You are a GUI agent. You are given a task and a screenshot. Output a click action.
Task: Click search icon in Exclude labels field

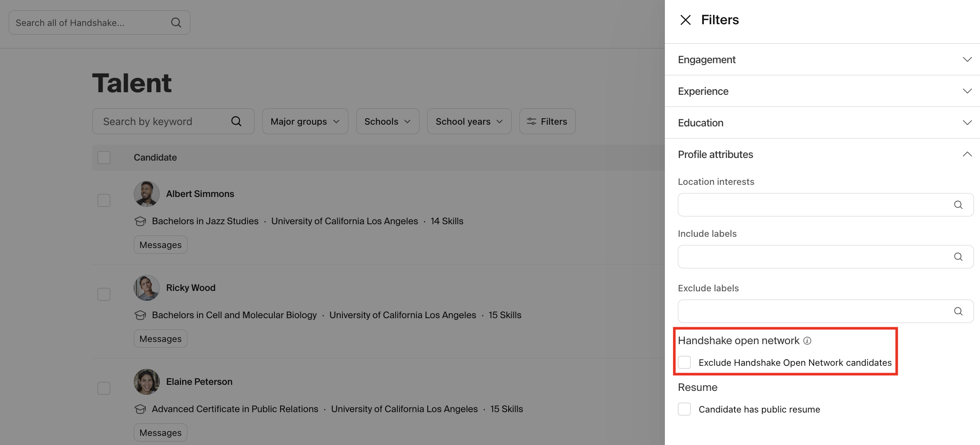(958, 311)
